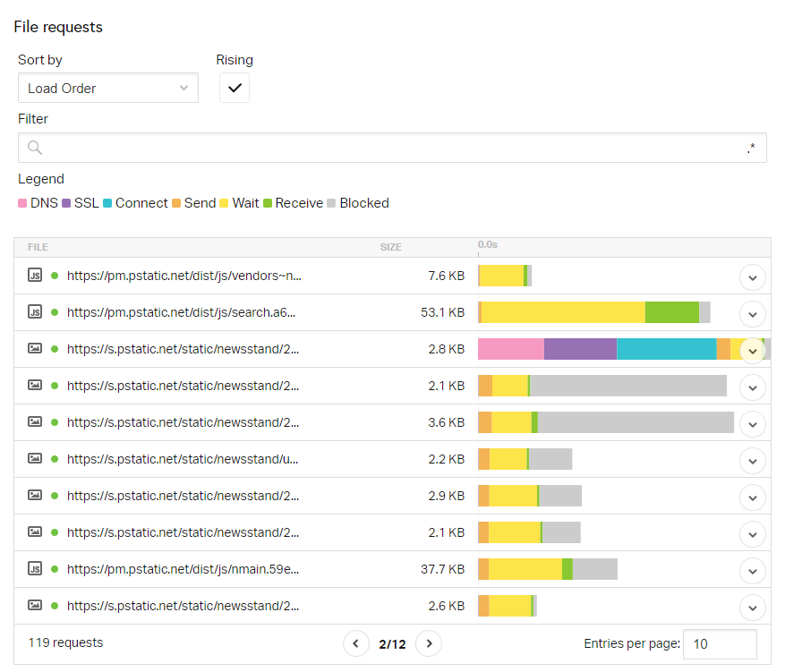Screen dimensions: 785x672
Task: Expand details of the 2.9 KB newsstand row
Action: point(753,498)
